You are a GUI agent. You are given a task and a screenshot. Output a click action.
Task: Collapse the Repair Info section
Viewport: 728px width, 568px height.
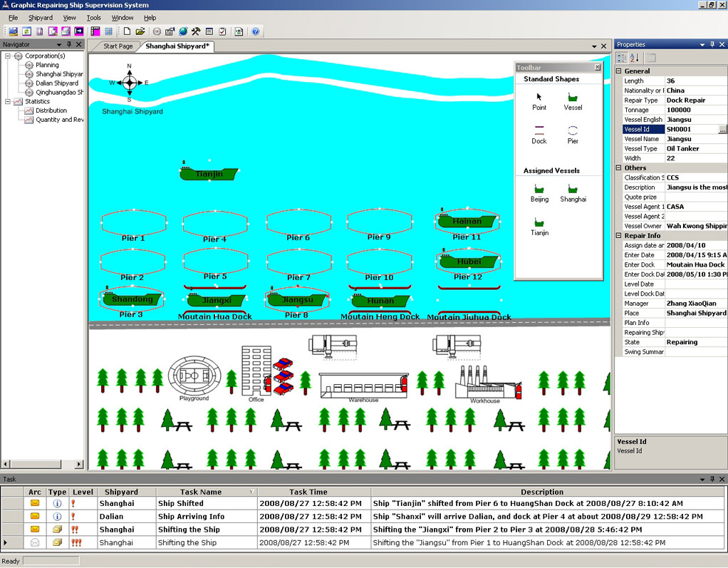(618, 236)
